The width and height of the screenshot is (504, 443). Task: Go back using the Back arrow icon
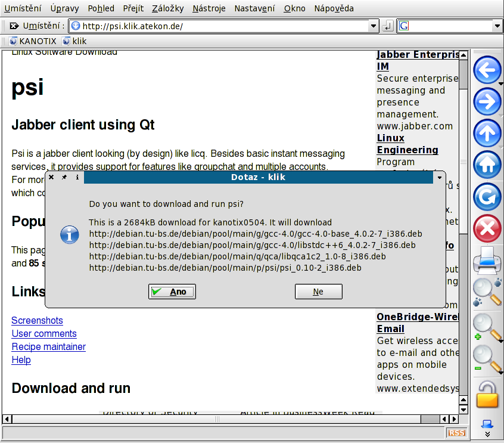tap(487, 70)
